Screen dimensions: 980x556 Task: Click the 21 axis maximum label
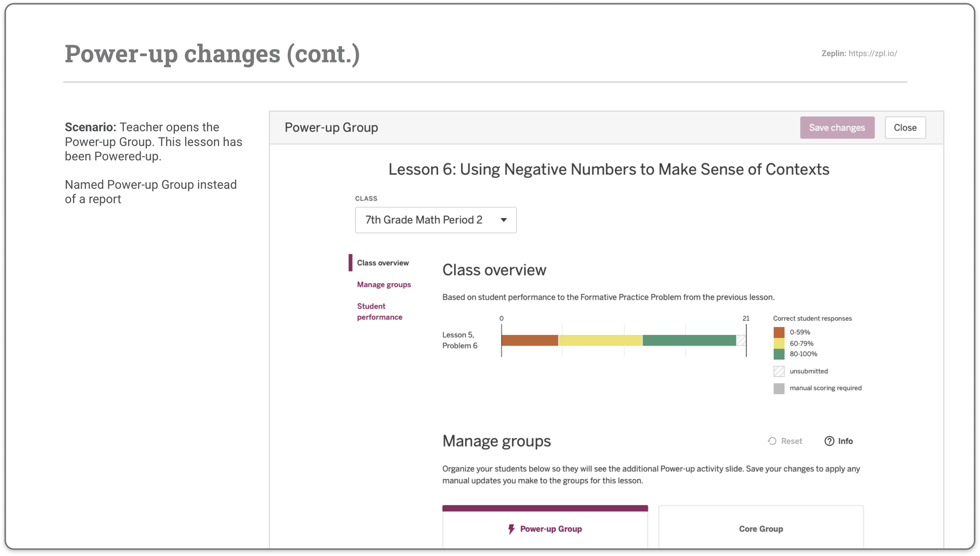(x=746, y=318)
